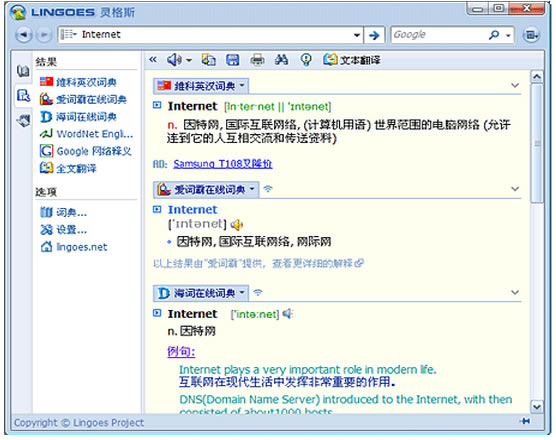The height and width of the screenshot is (440, 556).
Task: Toggle the pin icon in status bar
Action: click(525, 421)
